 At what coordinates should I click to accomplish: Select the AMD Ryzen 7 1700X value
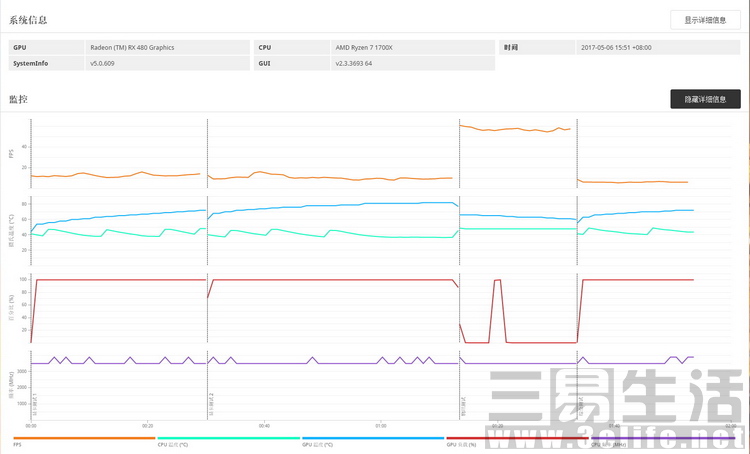[x=364, y=47]
